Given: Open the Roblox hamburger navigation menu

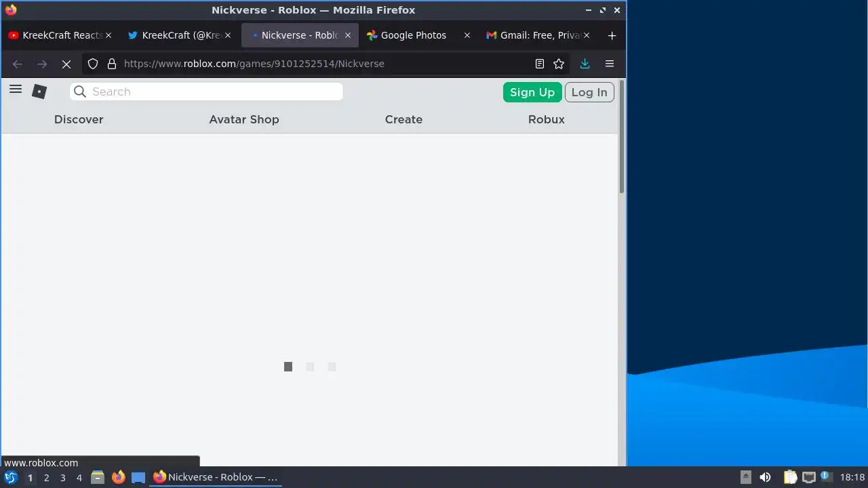Looking at the screenshot, I should [x=16, y=89].
